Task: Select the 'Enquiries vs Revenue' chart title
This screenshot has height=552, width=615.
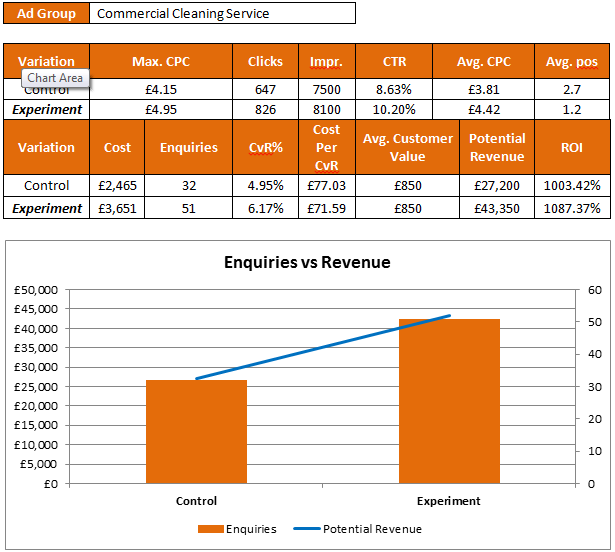Action: click(307, 262)
